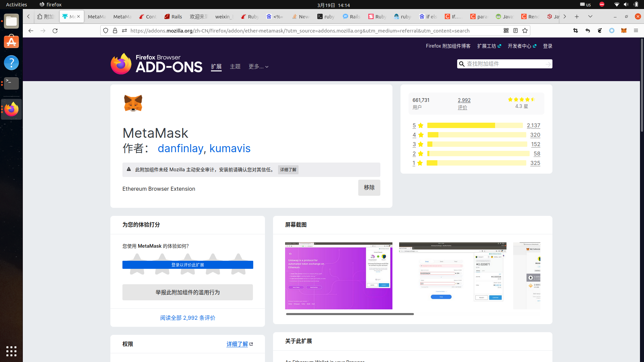Rate MetaMask with the first star
Image resolution: width=644 pixels, height=362 pixels.
[137, 258]
